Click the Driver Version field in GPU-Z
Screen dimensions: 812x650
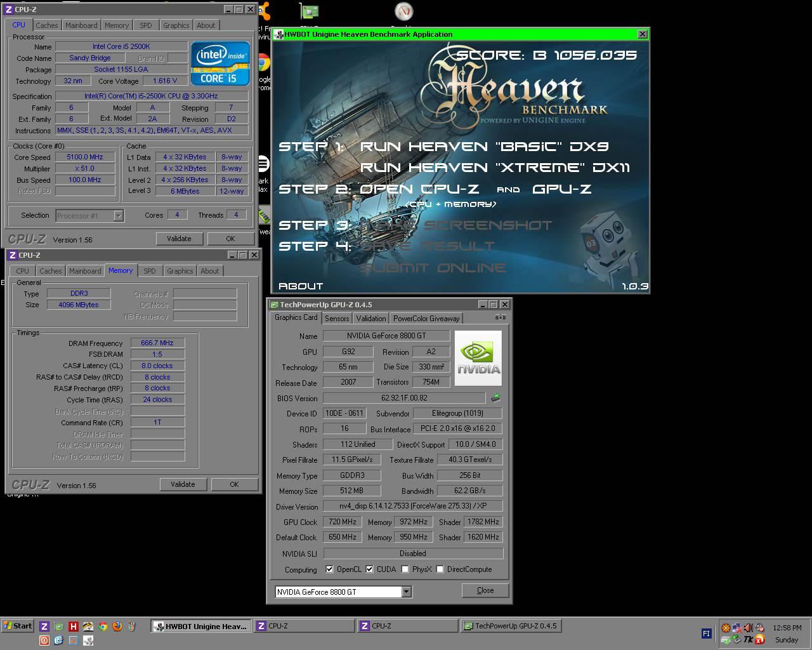(412, 506)
